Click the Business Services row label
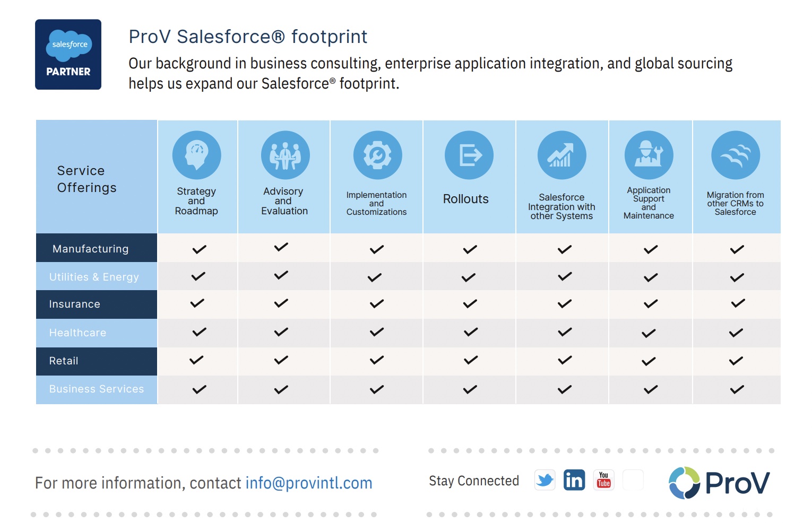The width and height of the screenshot is (812, 523). pyautogui.click(x=97, y=390)
